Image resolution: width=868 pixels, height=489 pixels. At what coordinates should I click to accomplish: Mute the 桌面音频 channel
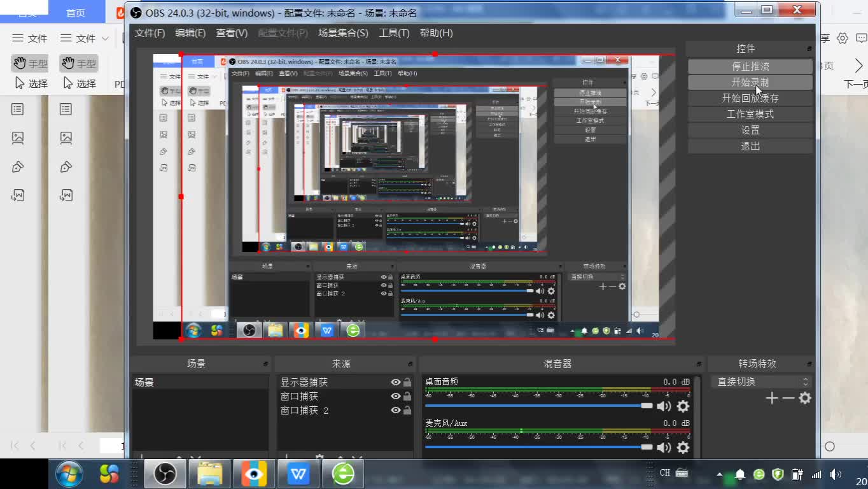click(664, 406)
